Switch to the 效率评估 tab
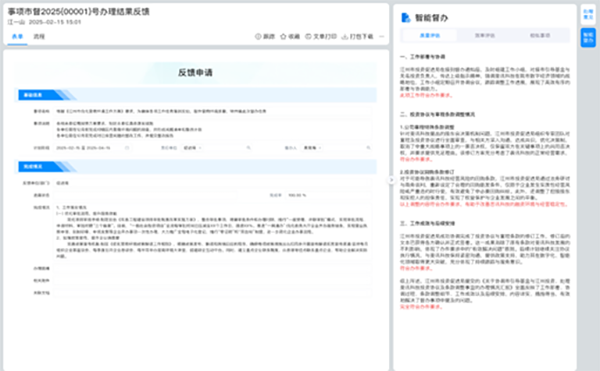 tap(485, 35)
